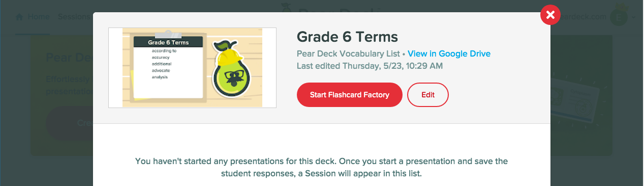Click the clipboard graphic listing Grade 6 Terms

tap(168, 67)
